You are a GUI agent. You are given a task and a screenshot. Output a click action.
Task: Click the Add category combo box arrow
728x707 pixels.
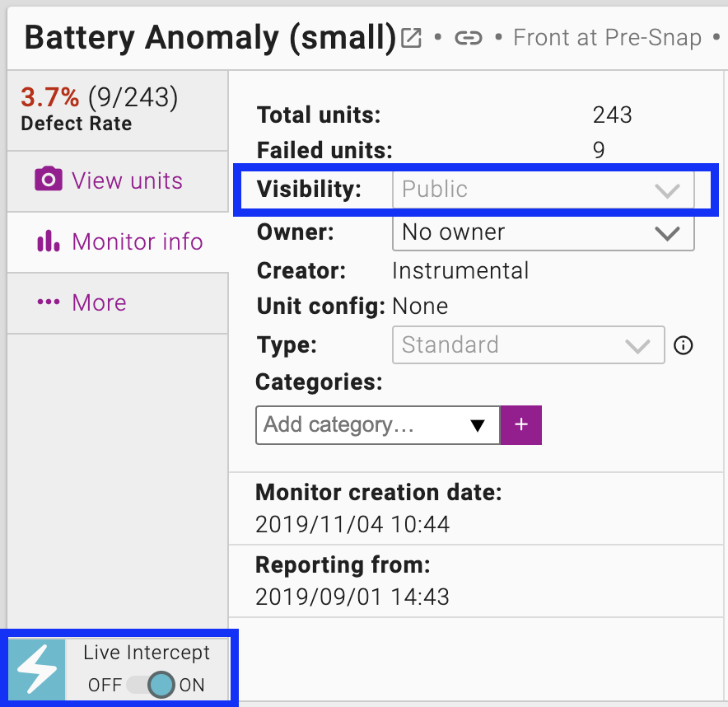pyautogui.click(x=477, y=425)
